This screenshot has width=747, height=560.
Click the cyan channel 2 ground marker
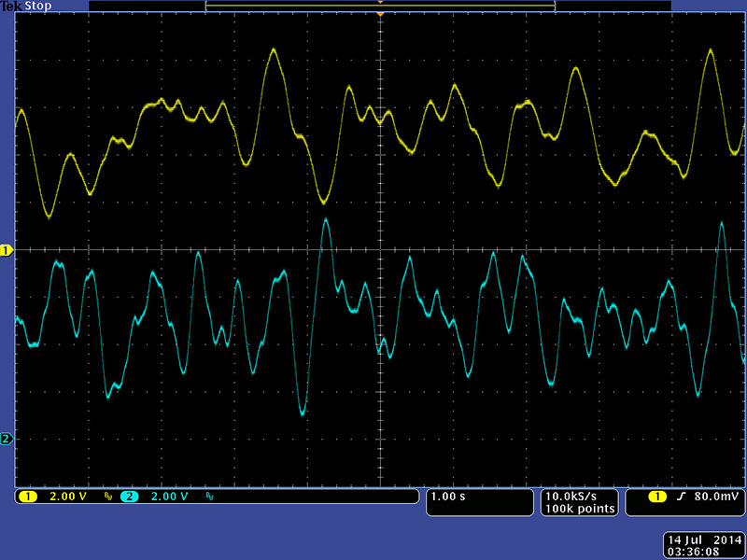7,439
